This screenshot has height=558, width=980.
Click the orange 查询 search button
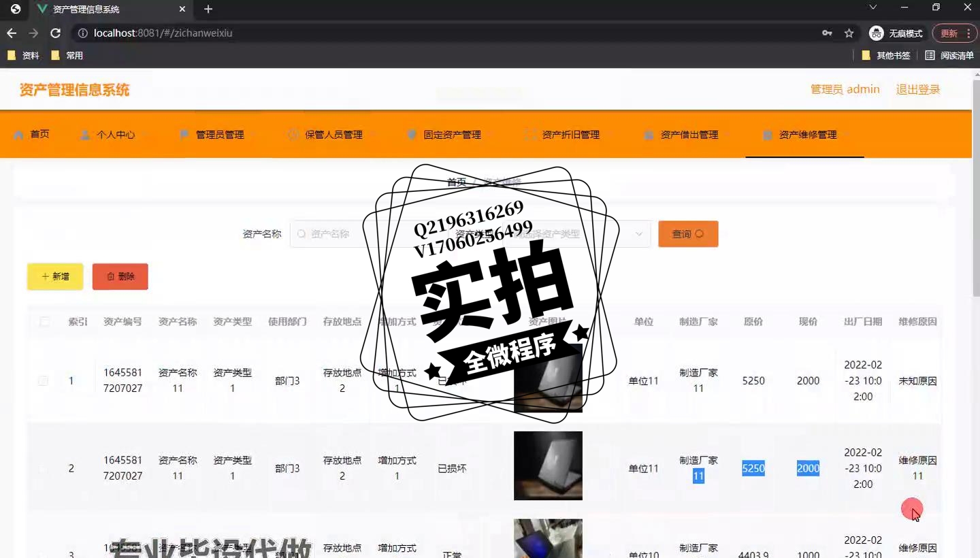pos(688,233)
